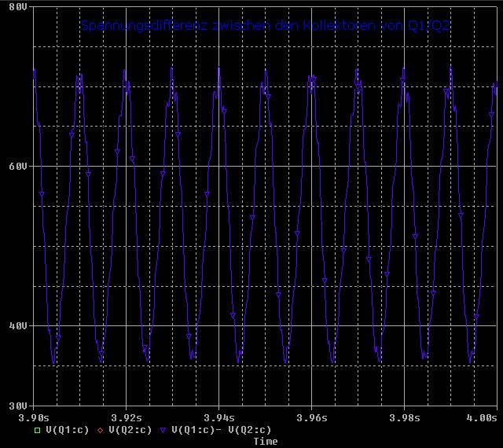Click the green square V(Q1:c) legend marker
Image resolution: width=503 pixels, height=448 pixels.
click(37, 431)
